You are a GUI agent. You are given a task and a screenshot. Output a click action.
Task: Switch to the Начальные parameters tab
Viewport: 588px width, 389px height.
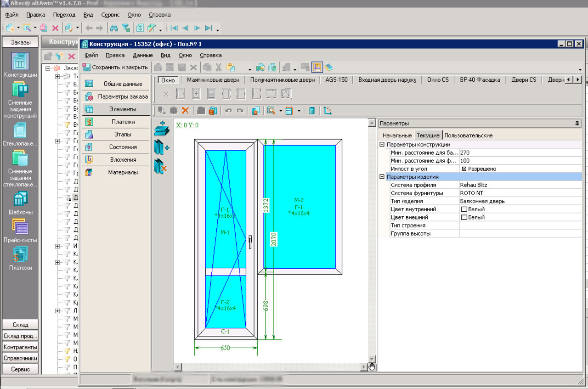click(397, 135)
